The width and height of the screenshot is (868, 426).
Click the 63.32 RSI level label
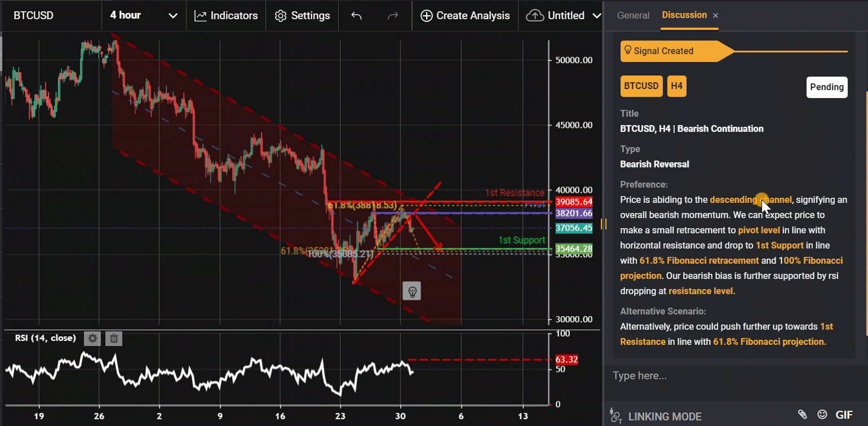coord(566,360)
